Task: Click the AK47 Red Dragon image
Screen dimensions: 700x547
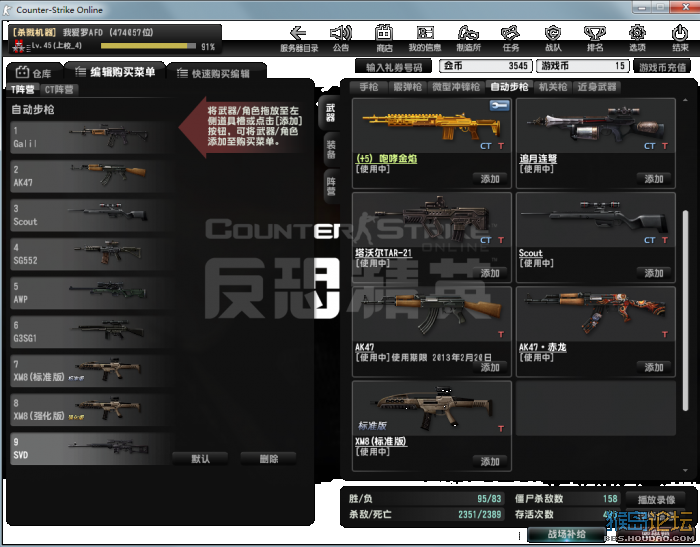Action: 596,311
